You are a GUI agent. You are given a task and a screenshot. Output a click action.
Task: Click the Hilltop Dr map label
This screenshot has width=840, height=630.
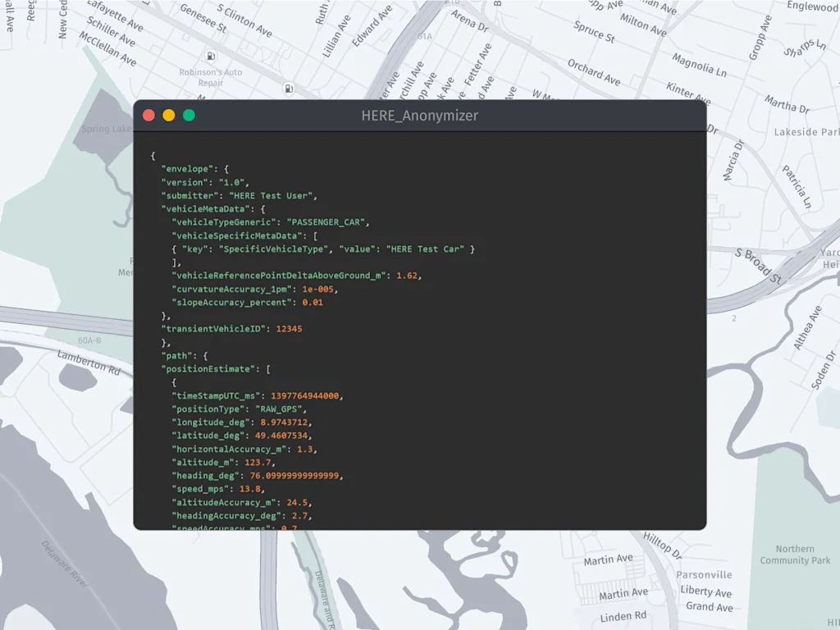tap(662, 546)
